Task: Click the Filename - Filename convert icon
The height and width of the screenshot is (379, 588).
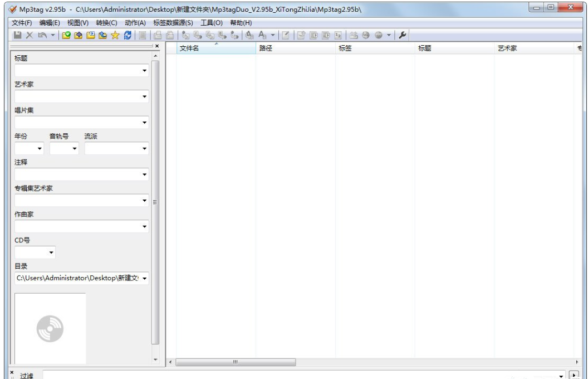Action: click(210, 35)
